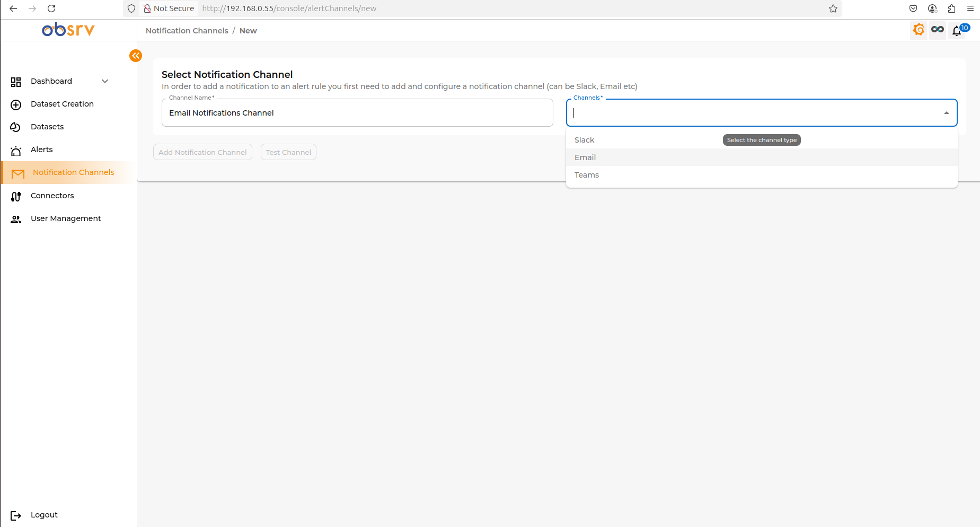The width and height of the screenshot is (980, 527).
Task: Close the Channels dropdown using its arrow
Action: click(x=947, y=113)
